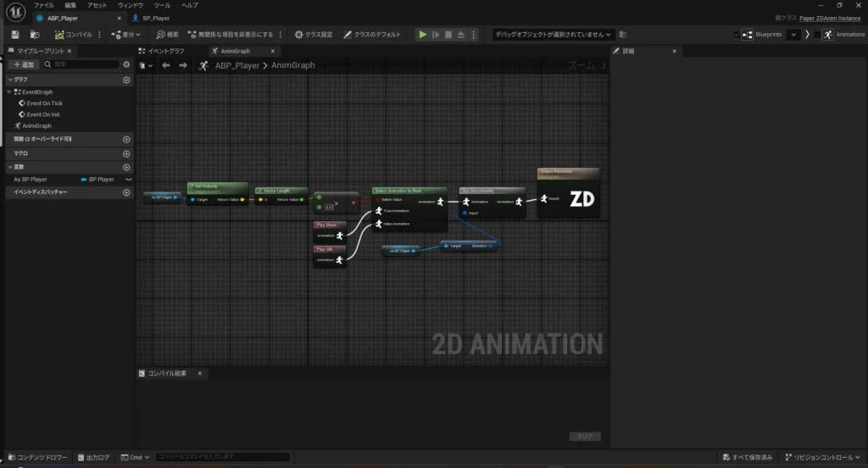Click the 追加 add button

[24, 64]
